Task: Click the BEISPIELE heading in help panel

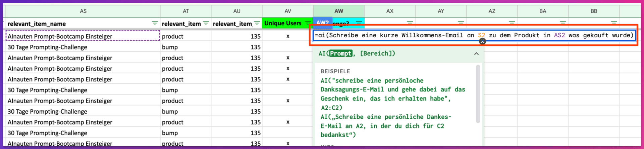Action: click(335, 71)
